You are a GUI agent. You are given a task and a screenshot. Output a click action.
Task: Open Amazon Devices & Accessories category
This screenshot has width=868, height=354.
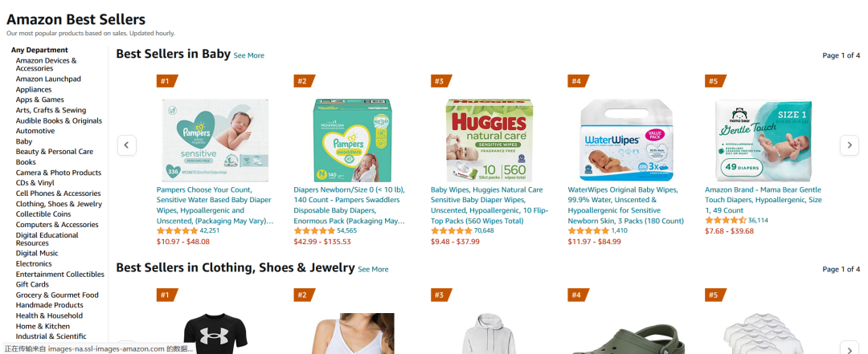pyautogui.click(x=46, y=64)
